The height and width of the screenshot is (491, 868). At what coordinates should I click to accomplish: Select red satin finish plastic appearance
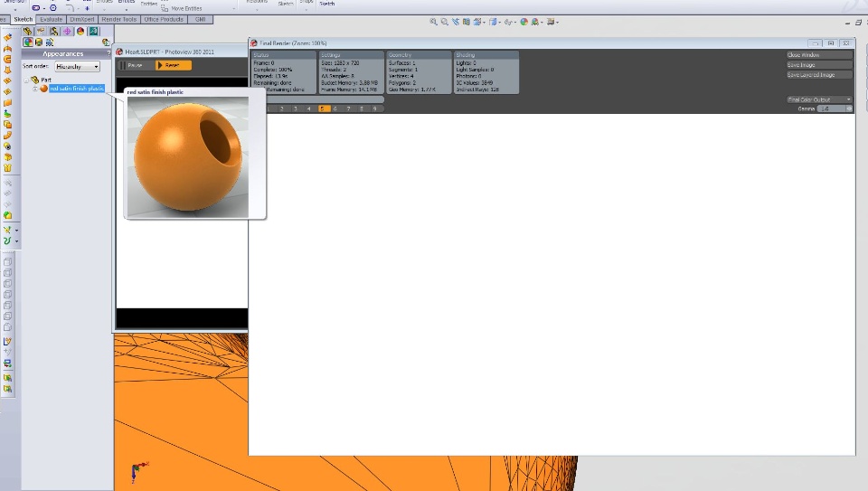point(76,89)
